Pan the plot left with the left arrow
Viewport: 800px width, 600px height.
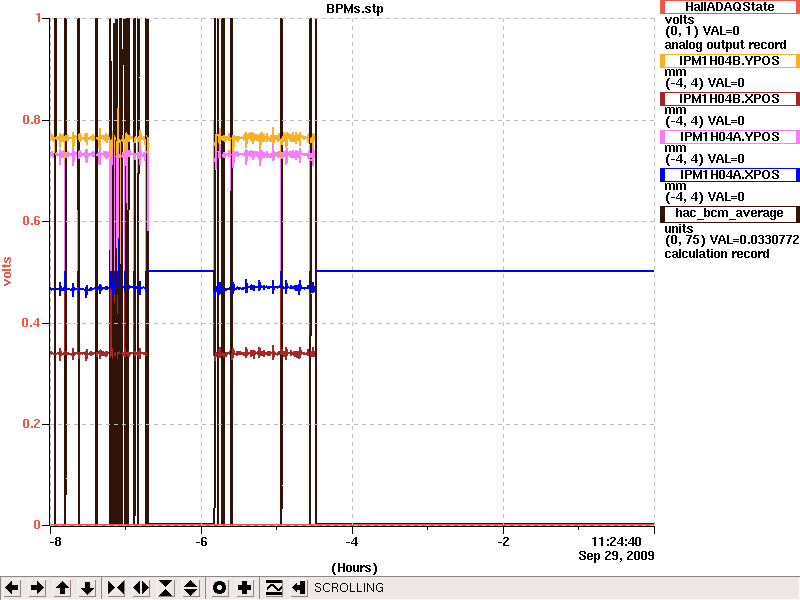12,588
